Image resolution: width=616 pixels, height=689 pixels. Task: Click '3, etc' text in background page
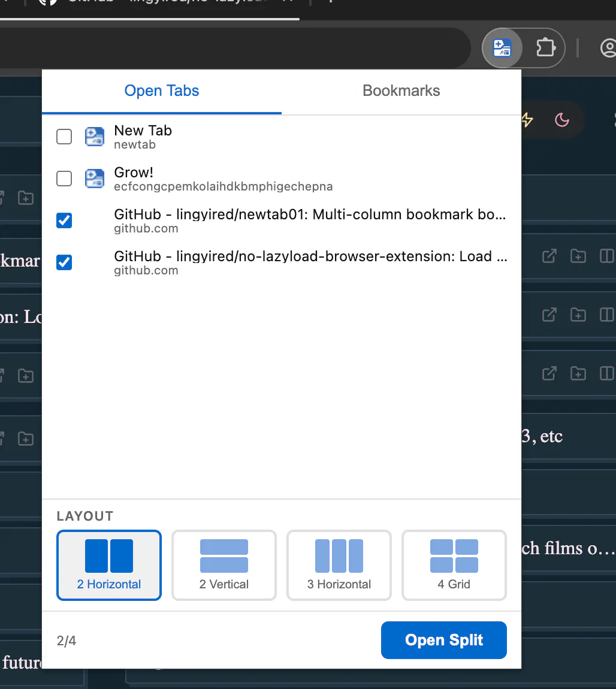tap(542, 436)
